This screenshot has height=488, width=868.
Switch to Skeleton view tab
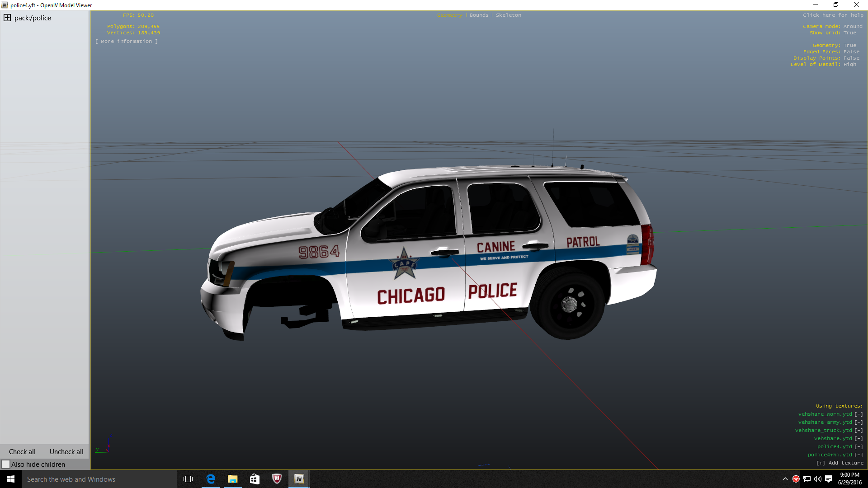pos(508,15)
